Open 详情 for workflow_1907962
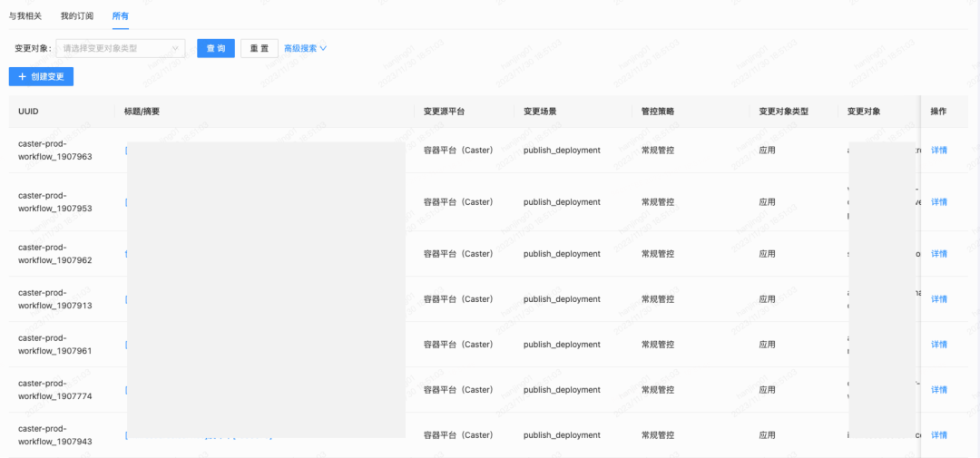Viewport: 980px width, 458px height. (939, 254)
